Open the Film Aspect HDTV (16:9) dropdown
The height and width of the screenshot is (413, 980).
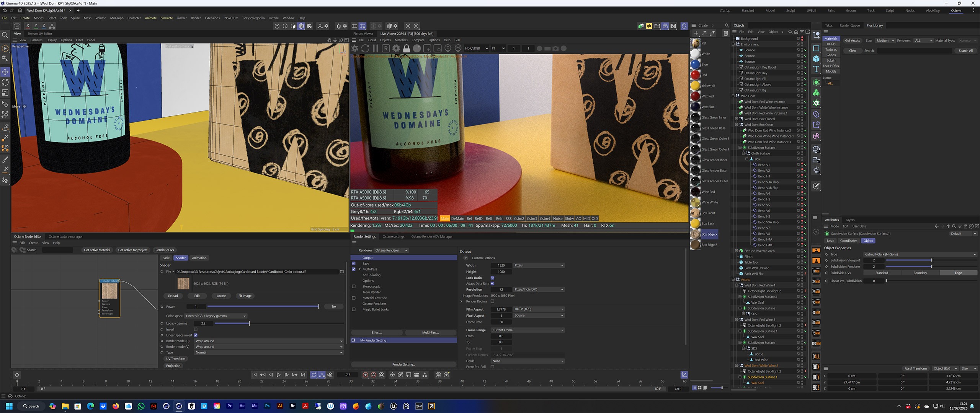(538, 309)
